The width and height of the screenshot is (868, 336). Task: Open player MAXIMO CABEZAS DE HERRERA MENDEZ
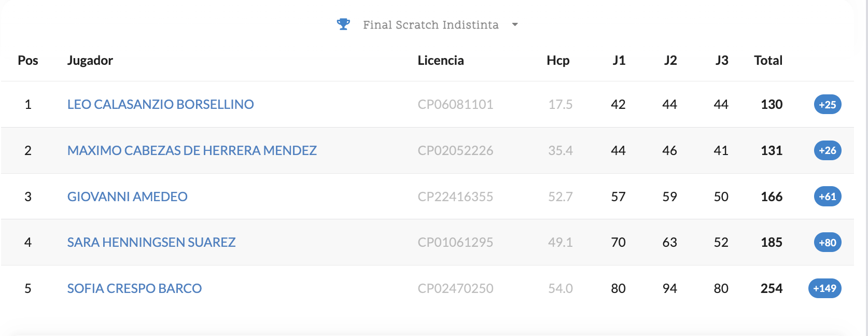(x=192, y=150)
